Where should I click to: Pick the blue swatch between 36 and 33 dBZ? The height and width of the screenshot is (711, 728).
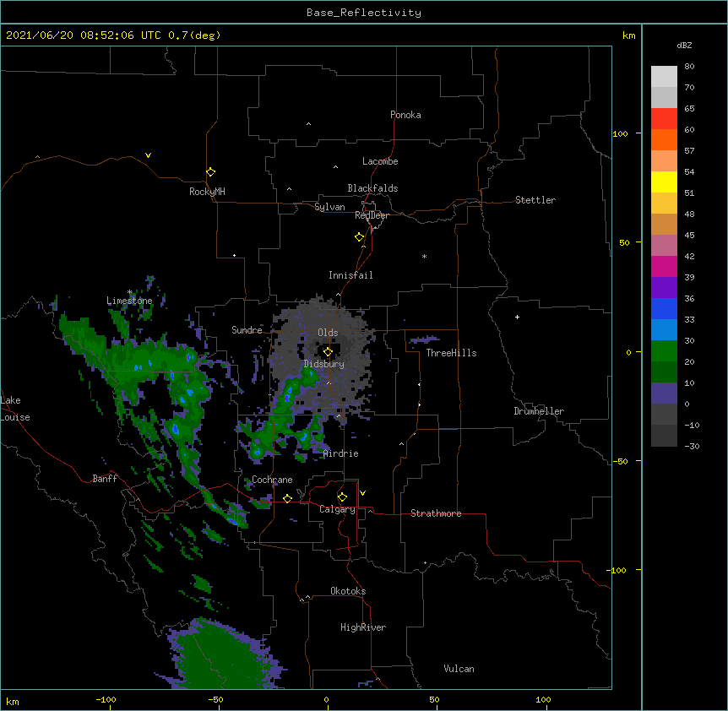tap(664, 308)
